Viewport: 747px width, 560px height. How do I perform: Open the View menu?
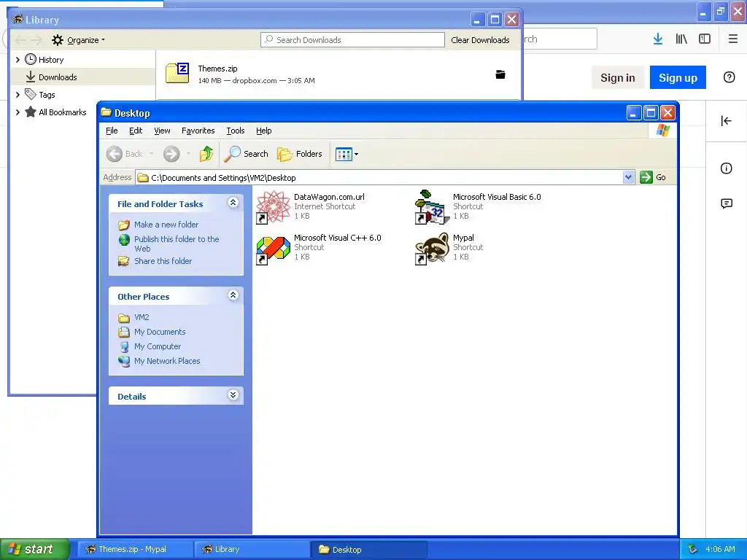[x=162, y=131]
